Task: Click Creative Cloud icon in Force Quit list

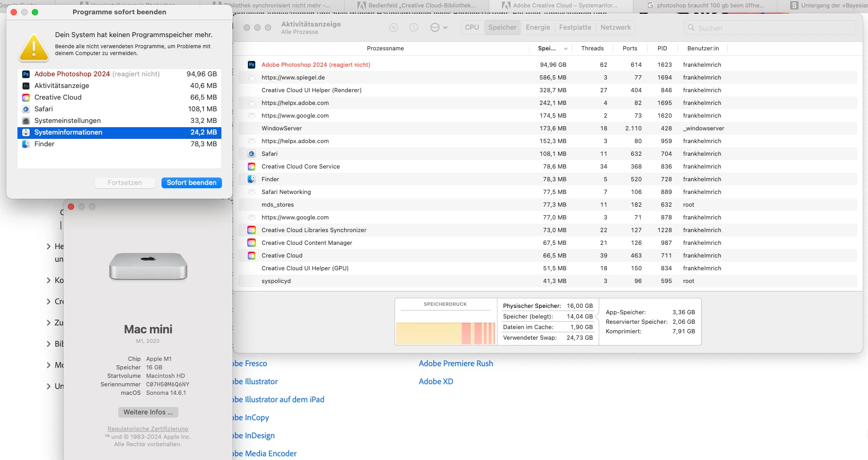Action: click(x=26, y=98)
